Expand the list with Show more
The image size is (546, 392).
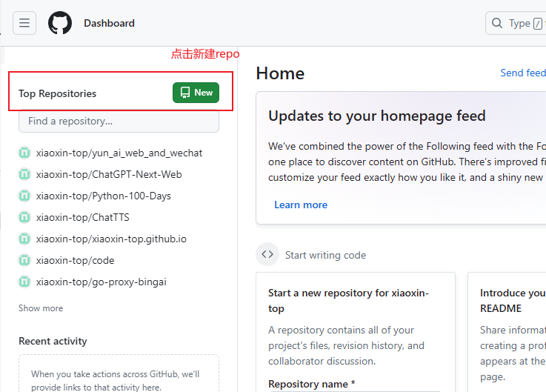[41, 308]
